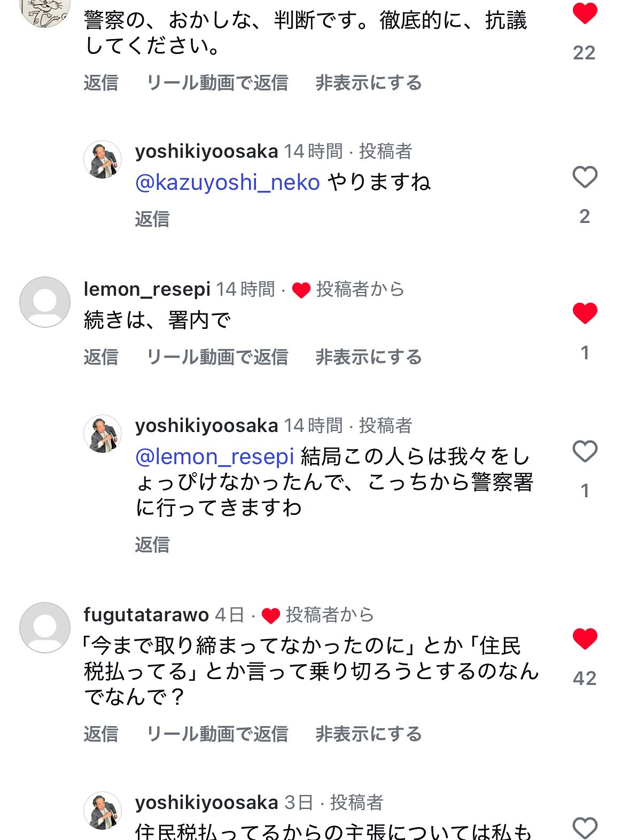Tap yoshikiyoosaka's avatar beside the @kazuyoshi_neko reply

[103, 160]
